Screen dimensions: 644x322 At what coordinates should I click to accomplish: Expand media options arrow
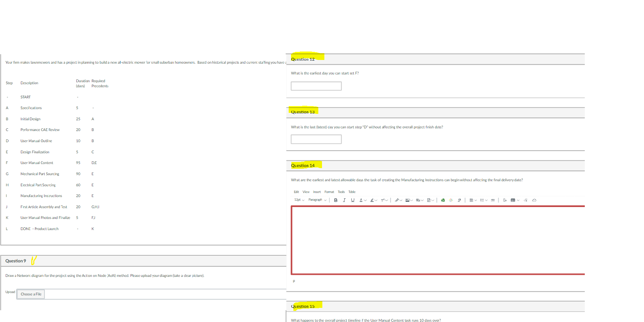click(x=422, y=200)
